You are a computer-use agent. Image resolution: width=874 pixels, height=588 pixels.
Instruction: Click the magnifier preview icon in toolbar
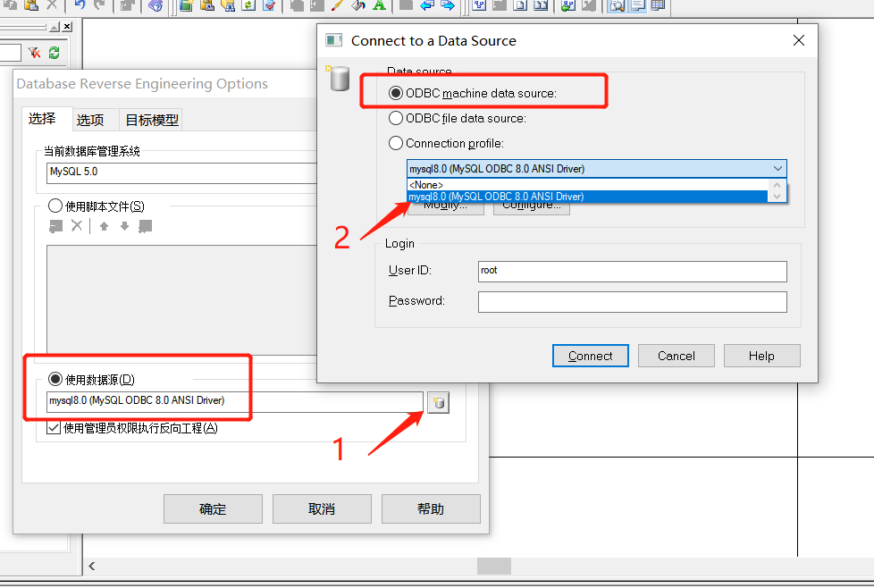617,5
